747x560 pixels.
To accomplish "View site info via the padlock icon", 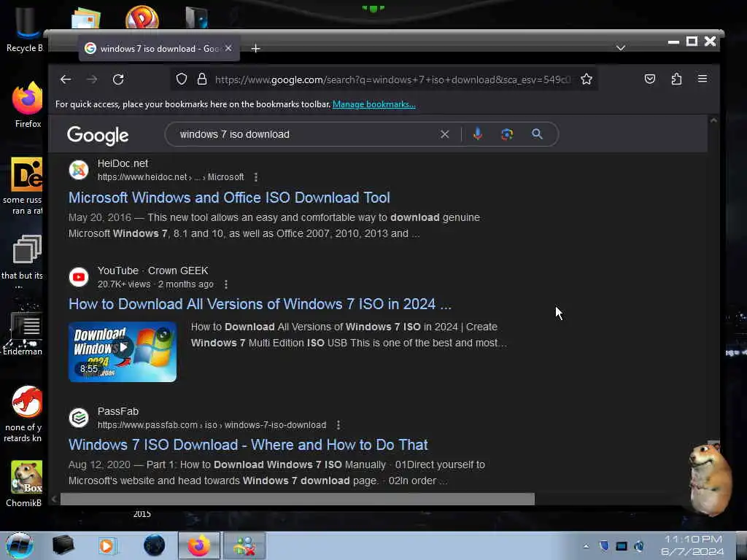I will (x=202, y=79).
